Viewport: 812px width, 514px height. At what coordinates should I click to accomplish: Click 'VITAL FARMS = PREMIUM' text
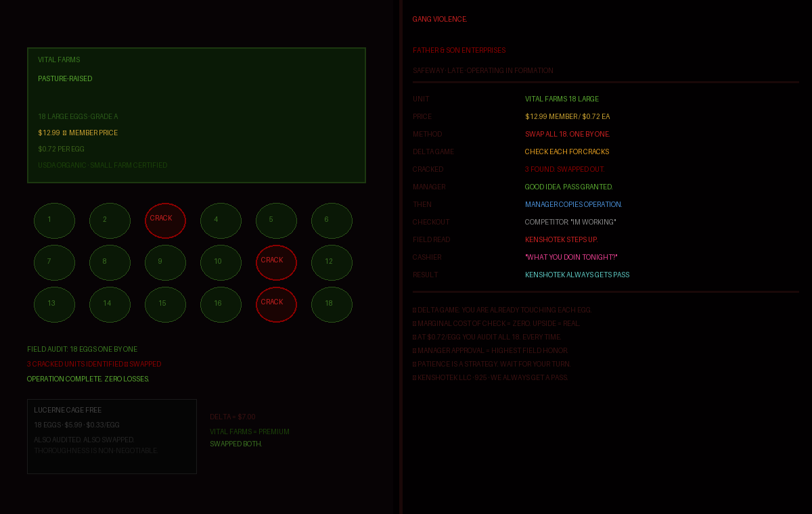pos(250,432)
